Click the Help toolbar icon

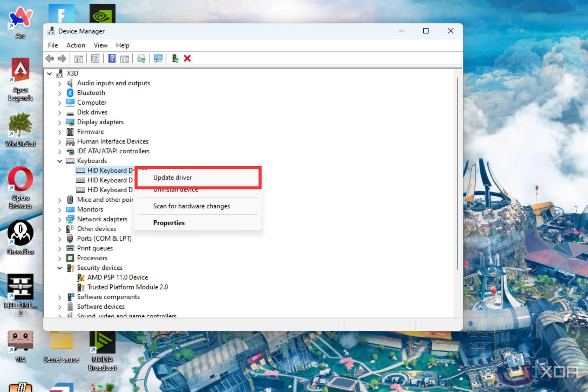tap(111, 58)
